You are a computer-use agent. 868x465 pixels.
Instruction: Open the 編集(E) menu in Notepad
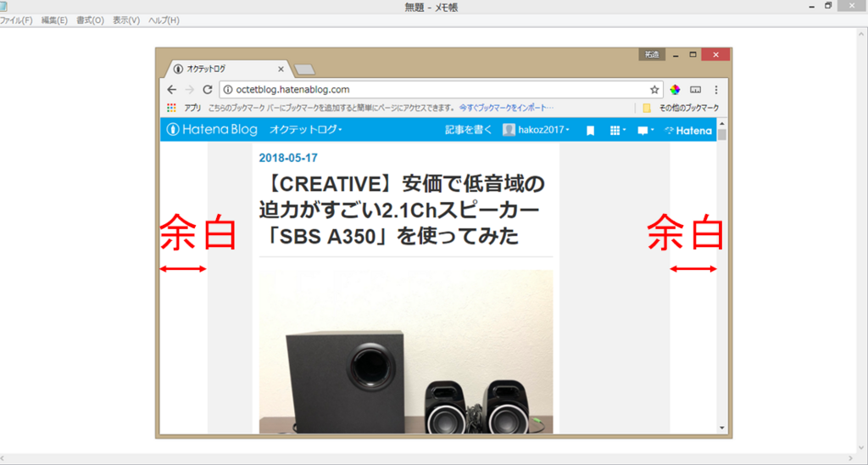click(x=54, y=20)
